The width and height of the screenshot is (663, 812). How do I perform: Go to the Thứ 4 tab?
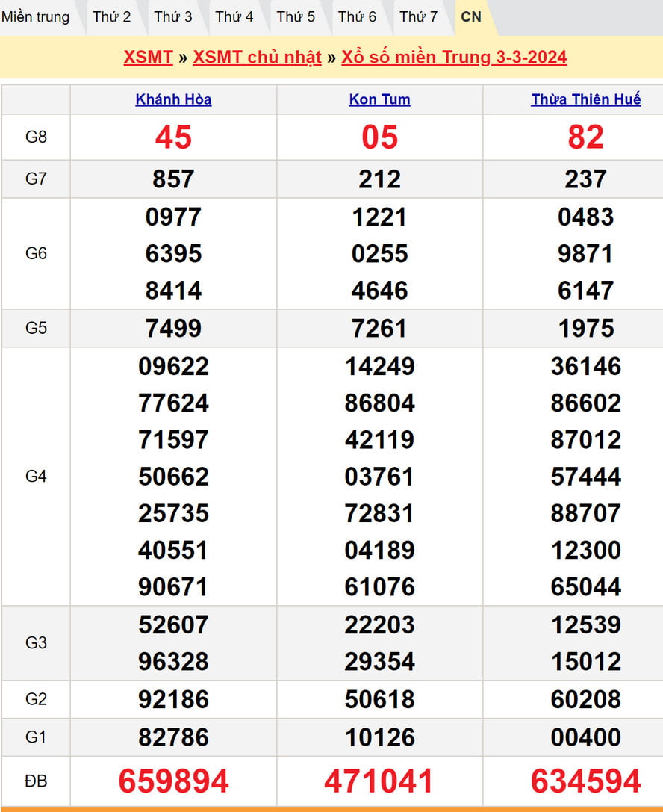pos(234,17)
